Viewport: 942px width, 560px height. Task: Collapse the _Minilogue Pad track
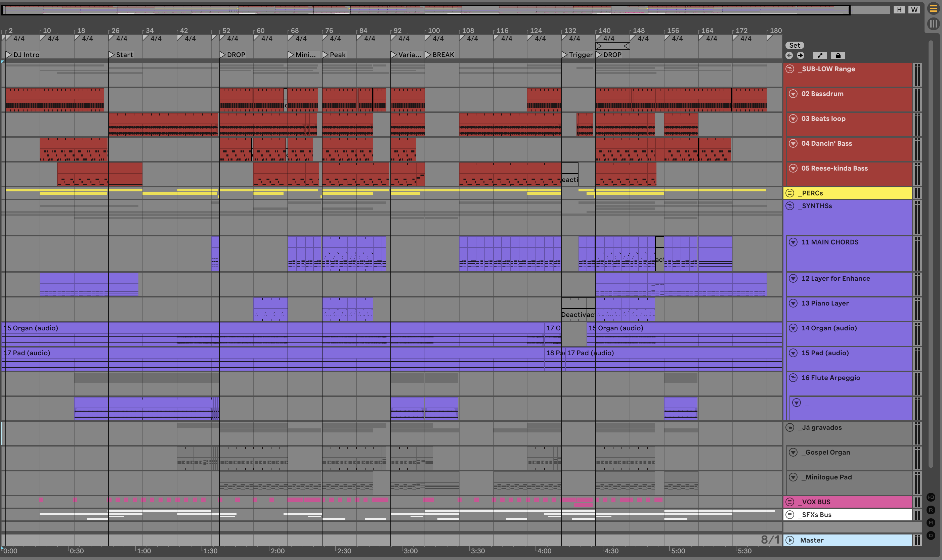click(x=793, y=477)
